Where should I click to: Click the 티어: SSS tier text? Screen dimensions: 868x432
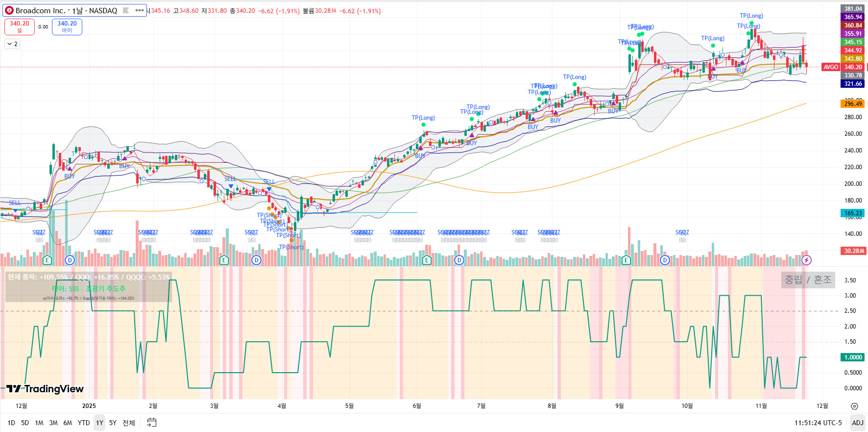[89, 288]
